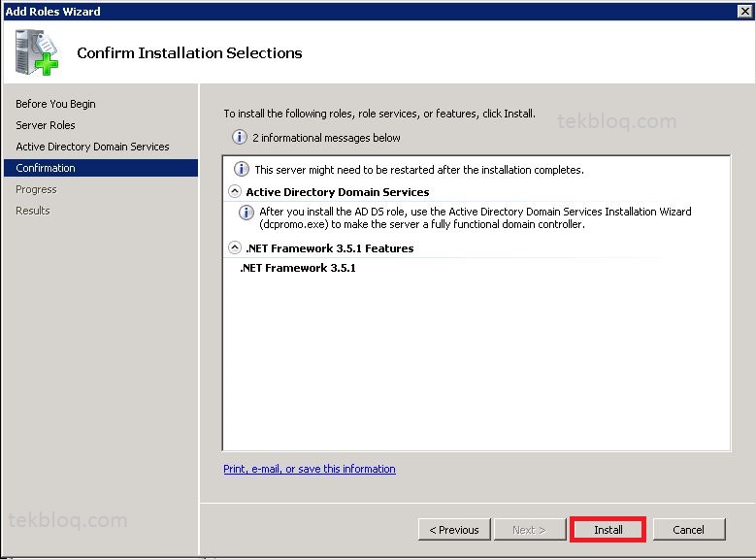Cancel the Add Roles Wizard
Viewport: 756px width, 559px height.
(688, 530)
